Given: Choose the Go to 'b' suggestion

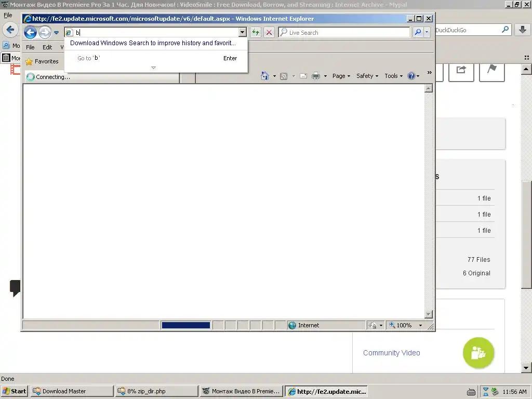Looking at the screenshot, I should point(157,58).
